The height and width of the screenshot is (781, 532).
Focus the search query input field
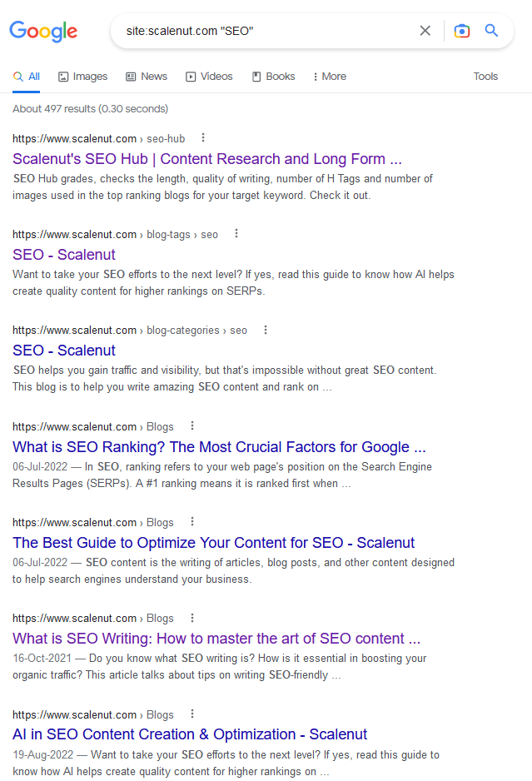(x=266, y=31)
